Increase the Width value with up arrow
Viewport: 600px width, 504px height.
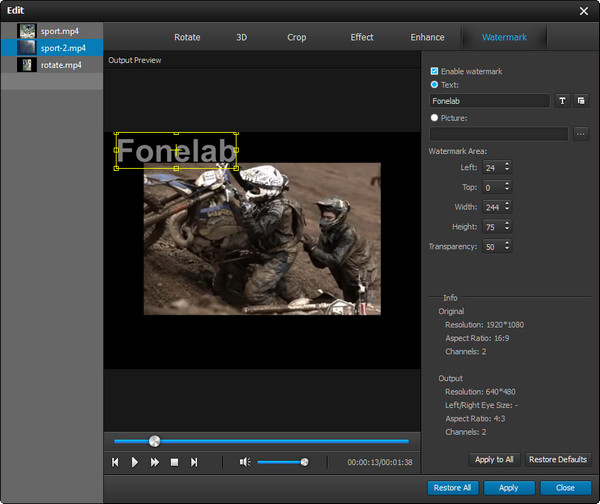click(507, 204)
